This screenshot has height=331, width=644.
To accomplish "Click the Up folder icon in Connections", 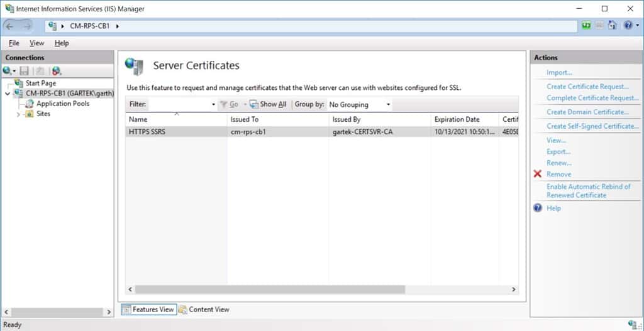I will point(40,71).
